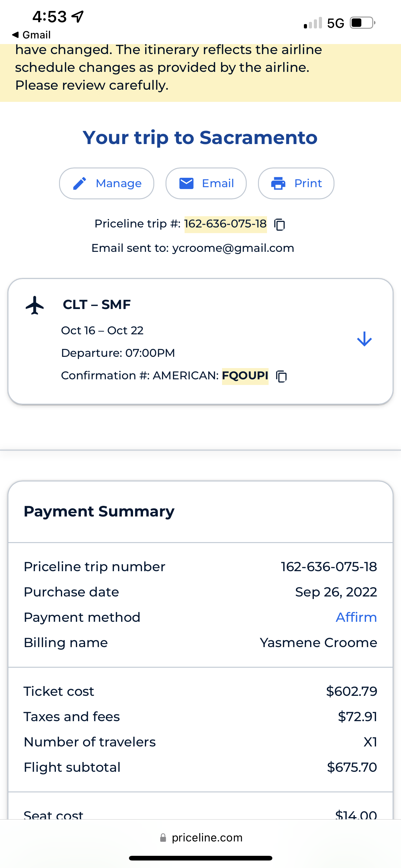
Task: Tap the CLT – SMF route heading
Action: click(x=97, y=305)
